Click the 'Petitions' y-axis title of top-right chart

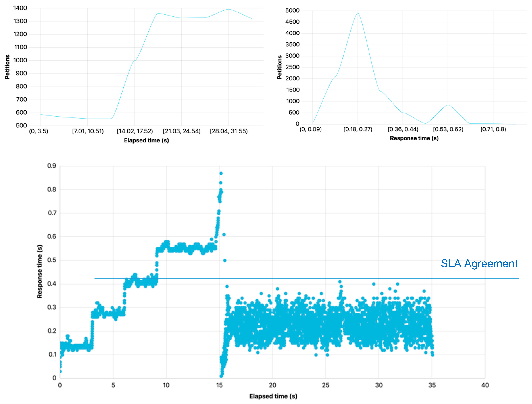click(279, 67)
